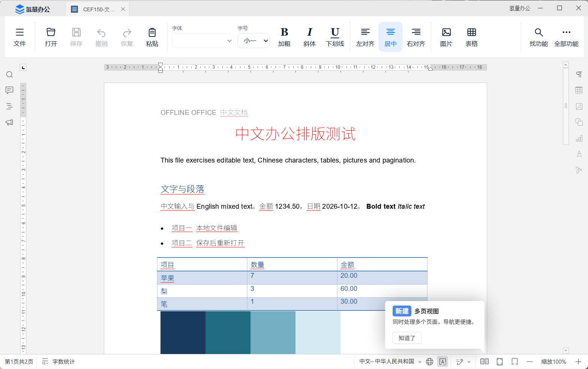Toggle italic with the 斜体 button
The width and height of the screenshot is (588, 369).
(x=309, y=37)
